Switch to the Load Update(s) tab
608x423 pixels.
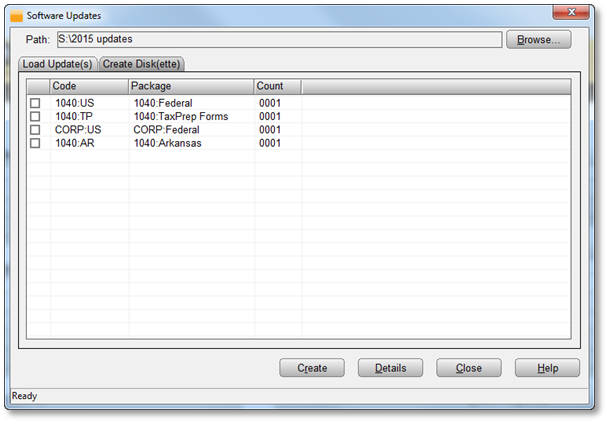click(57, 64)
